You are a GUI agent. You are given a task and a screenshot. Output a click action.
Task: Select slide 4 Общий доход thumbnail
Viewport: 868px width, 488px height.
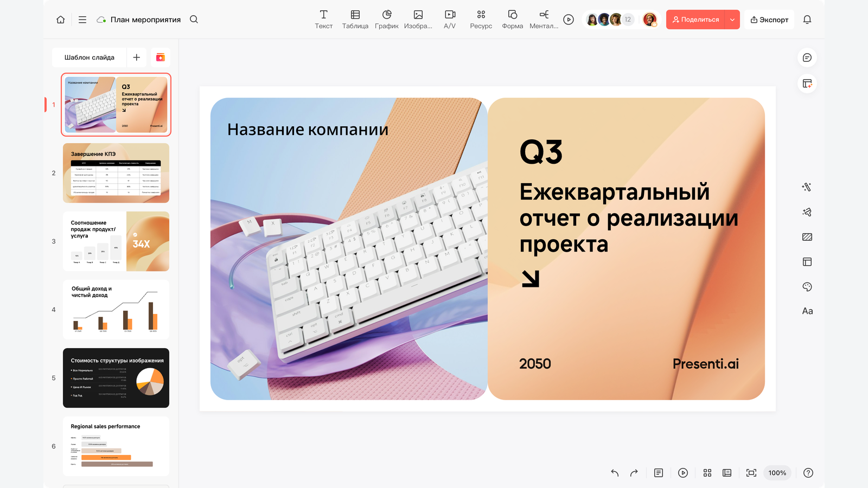[116, 310]
